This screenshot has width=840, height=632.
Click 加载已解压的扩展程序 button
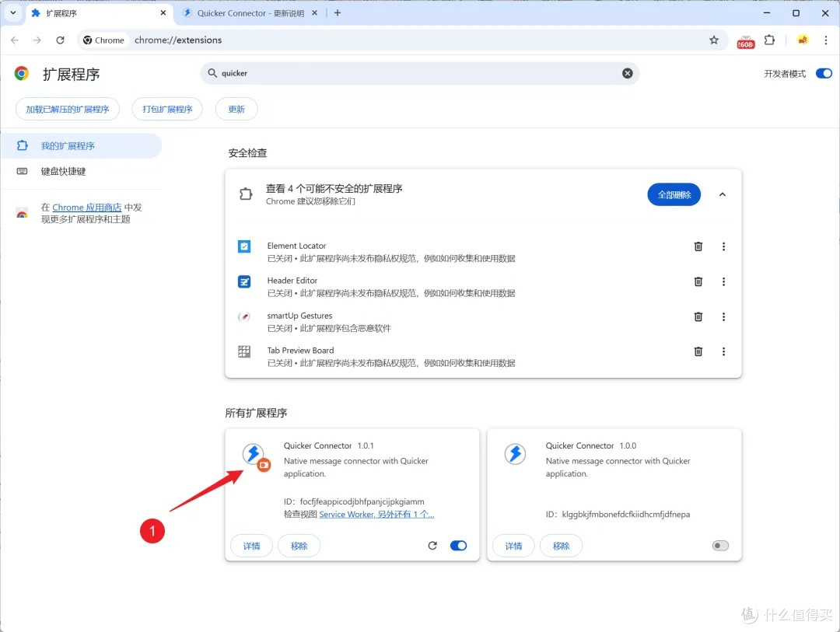coord(68,110)
